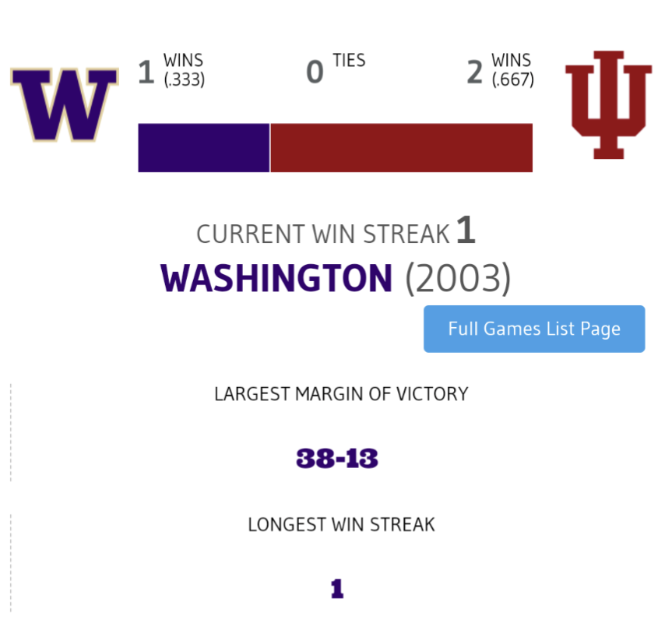Viewport: 672px width, 641px height.
Task: Click the LARGEST MARGIN OF VICTORY heading
Action: pos(341,394)
